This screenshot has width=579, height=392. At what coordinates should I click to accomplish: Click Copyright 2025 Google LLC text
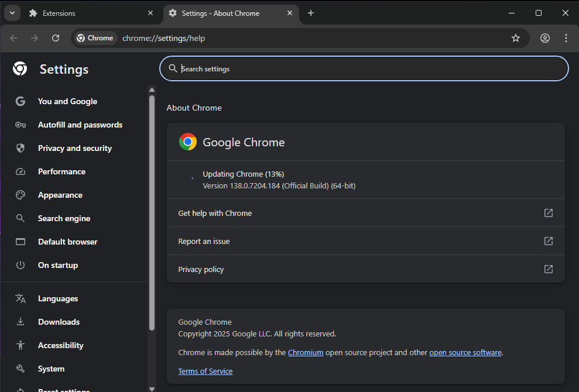pyautogui.click(x=257, y=333)
